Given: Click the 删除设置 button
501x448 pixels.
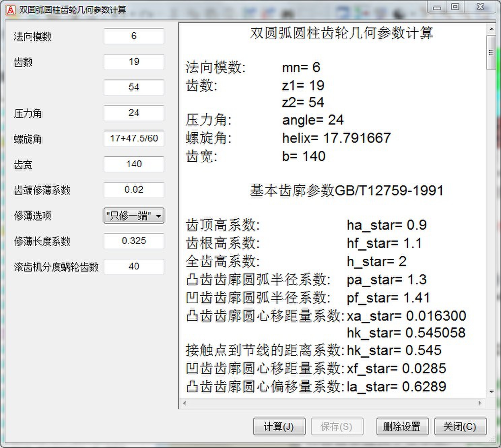Looking at the screenshot, I should coord(402,426).
